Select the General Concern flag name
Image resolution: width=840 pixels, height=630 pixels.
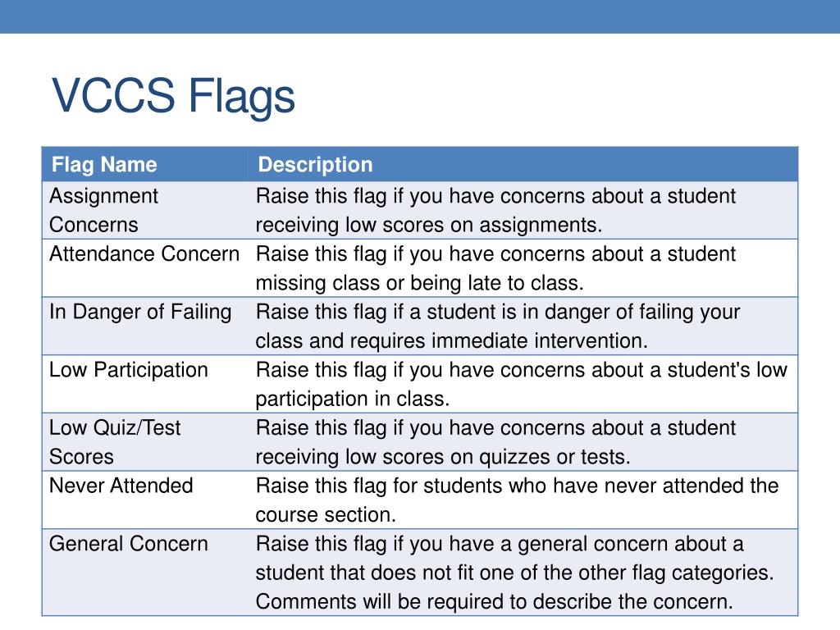pyautogui.click(x=129, y=544)
